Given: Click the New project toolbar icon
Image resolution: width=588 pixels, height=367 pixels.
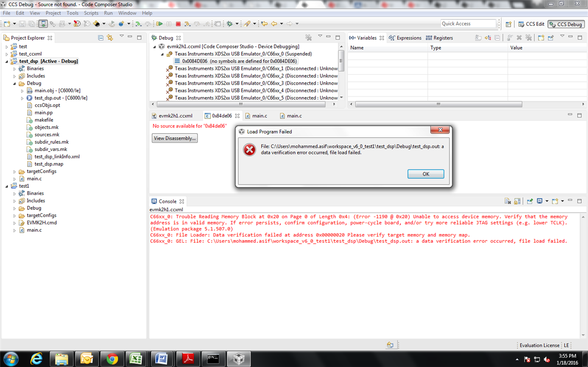Looking at the screenshot, I should click(7, 23).
